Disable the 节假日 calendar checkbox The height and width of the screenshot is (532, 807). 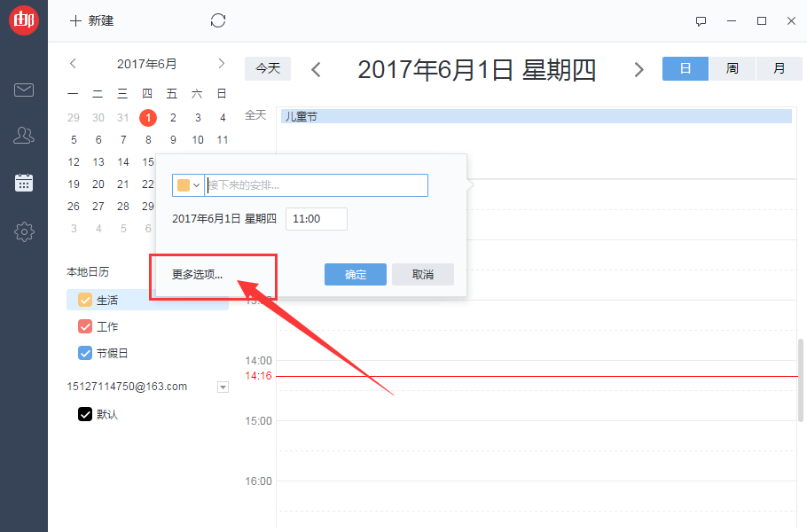(85, 353)
